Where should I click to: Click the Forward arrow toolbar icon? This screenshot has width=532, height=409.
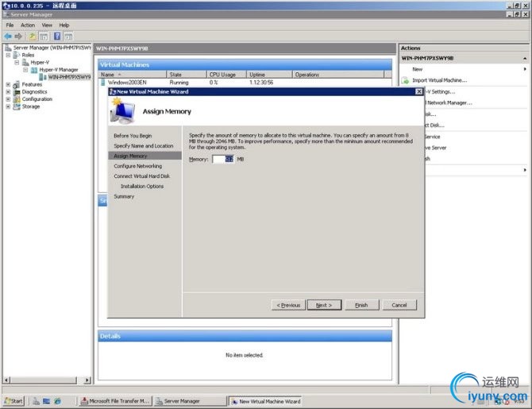(18, 37)
